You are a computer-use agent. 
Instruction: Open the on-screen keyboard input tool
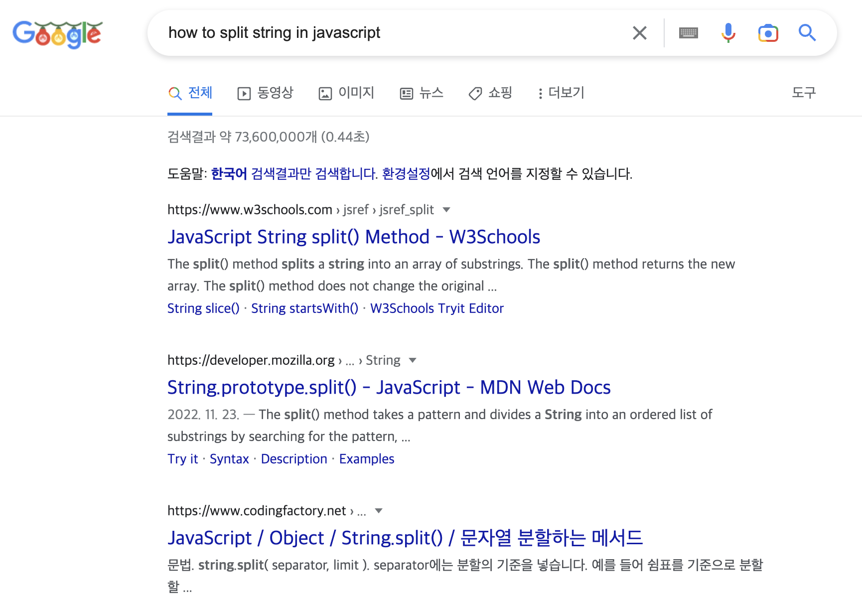click(x=689, y=33)
